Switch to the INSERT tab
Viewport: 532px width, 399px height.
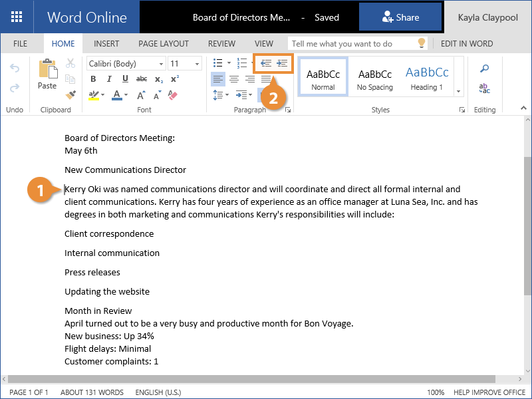pos(106,44)
